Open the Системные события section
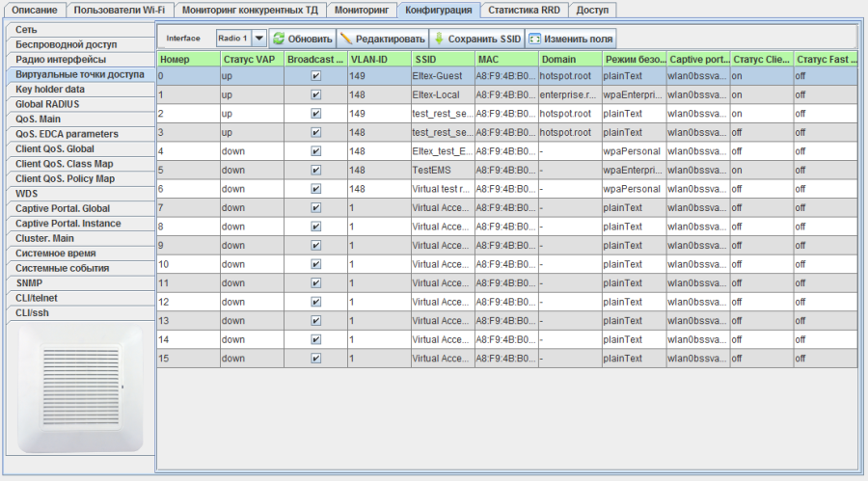Viewport: 868px width, 481px height. (x=81, y=268)
